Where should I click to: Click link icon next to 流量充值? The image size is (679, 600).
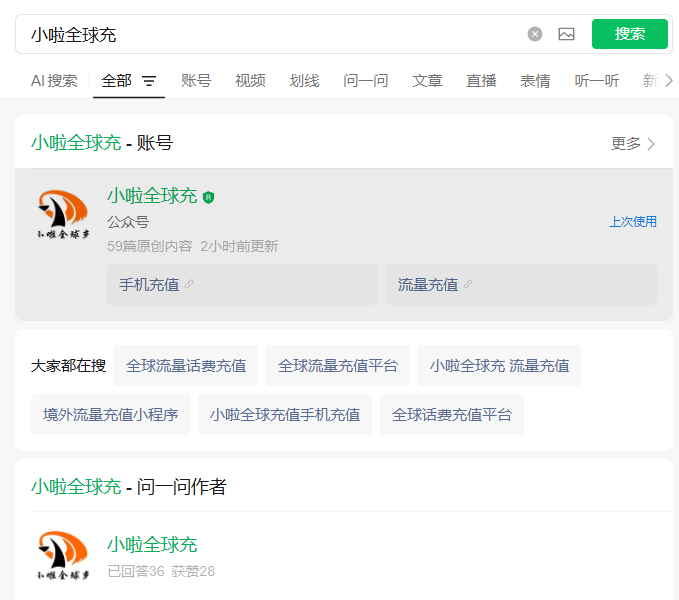468,284
